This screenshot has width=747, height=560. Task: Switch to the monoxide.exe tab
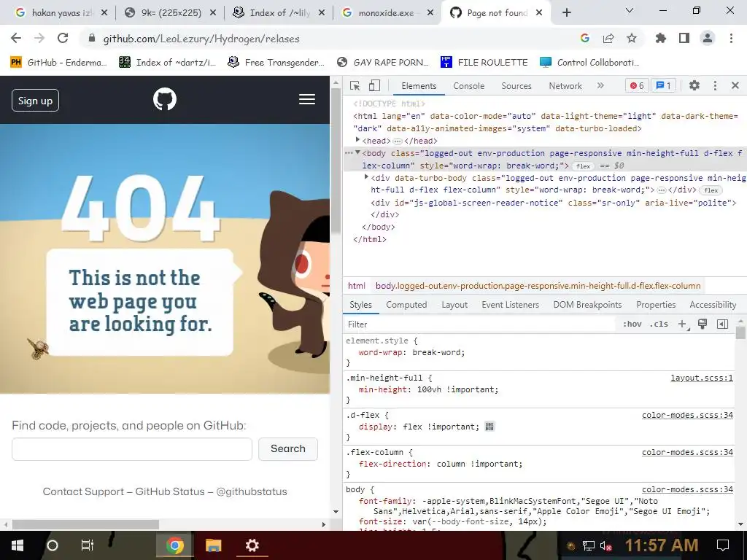point(387,13)
